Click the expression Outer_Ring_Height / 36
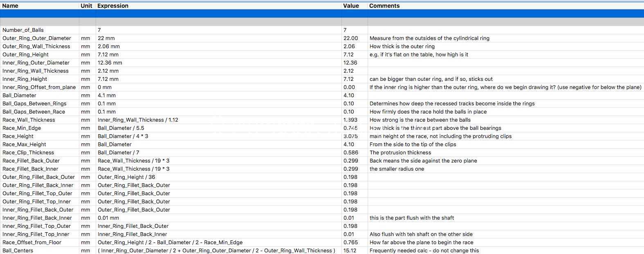The width and height of the screenshot is (644, 254). coord(126,177)
